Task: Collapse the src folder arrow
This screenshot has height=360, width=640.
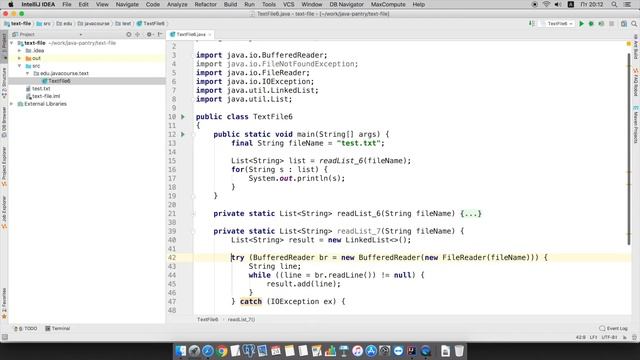Action: [19, 66]
